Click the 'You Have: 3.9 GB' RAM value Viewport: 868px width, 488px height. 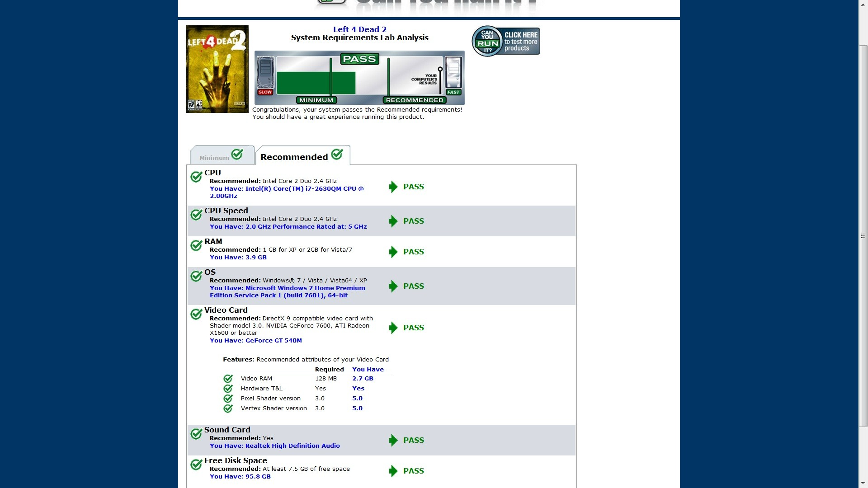click(238, 258)
